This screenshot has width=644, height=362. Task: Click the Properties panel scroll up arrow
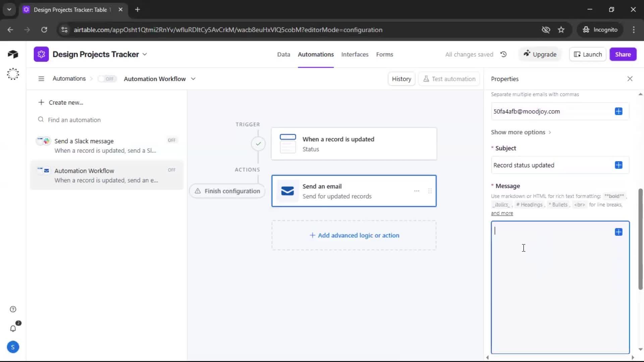pyautogui.click(x=640, y=94)
